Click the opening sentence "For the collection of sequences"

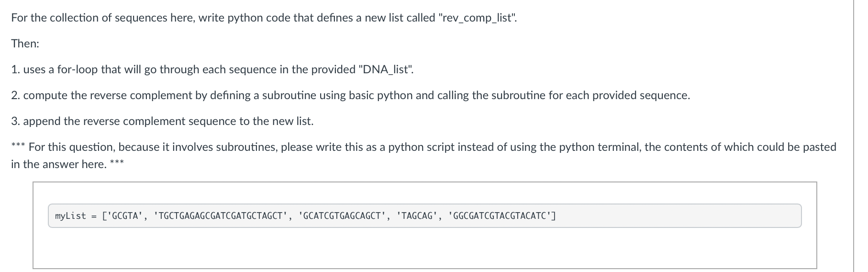tap(264, 18)
